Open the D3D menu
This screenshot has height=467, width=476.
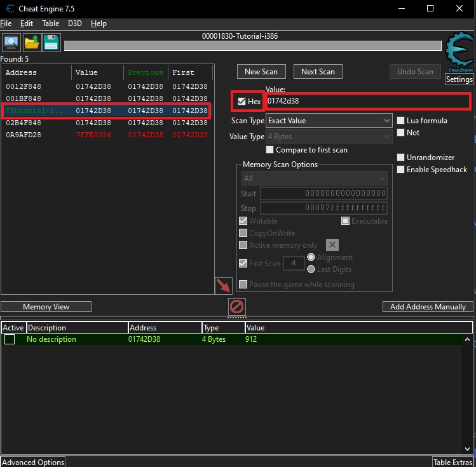[75, 24]
